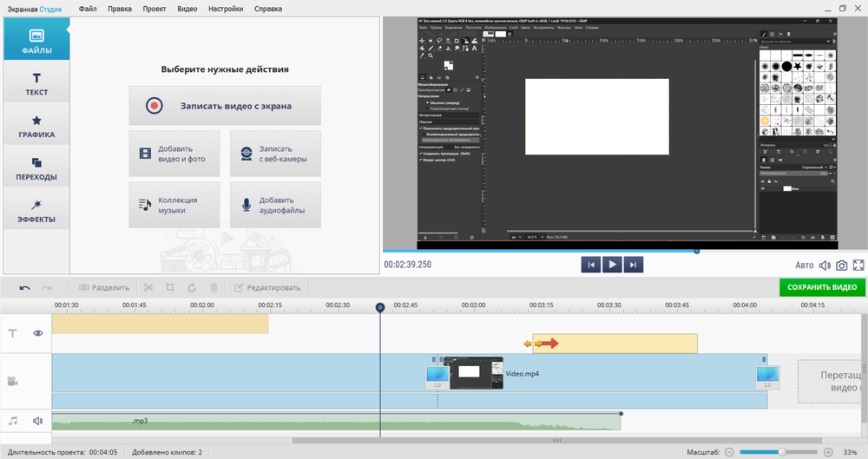Click the trash delete icon
This screenshot has height=459, width=868.
coord(214,287)
